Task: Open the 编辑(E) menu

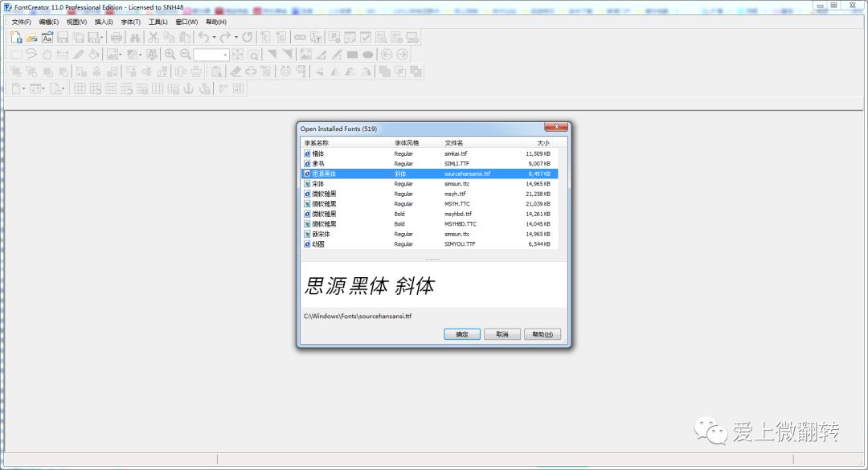Action: point(49,22)
